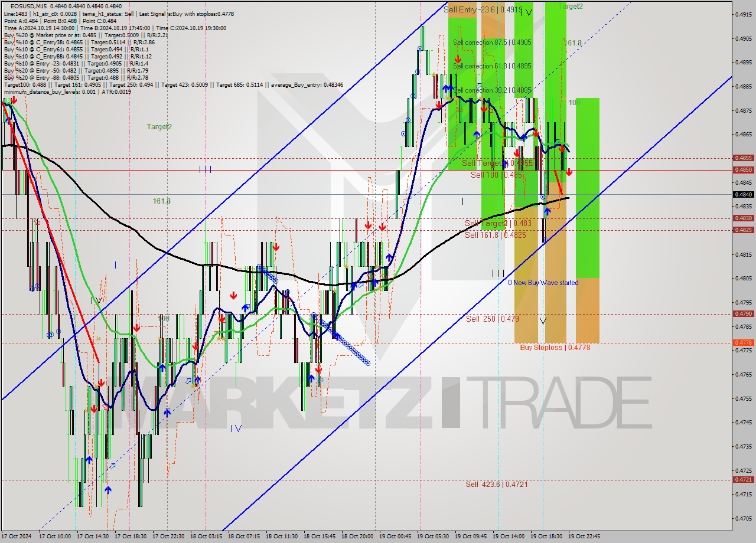Click the EOSUSD,M15 chart title
Image resolution: width=756 pixels, height=543 pixels.
tap(30, 6)
